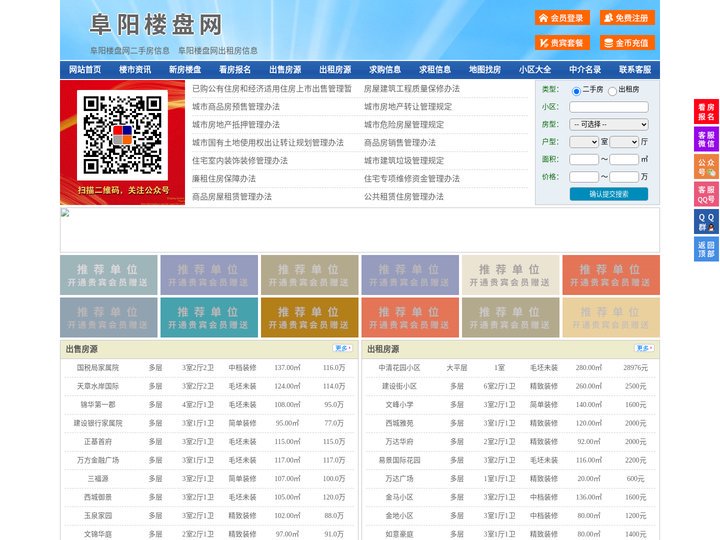Open link 商品房销售管理办法
The height and width of the screenshot is (540, 720).
pos(400,143)
